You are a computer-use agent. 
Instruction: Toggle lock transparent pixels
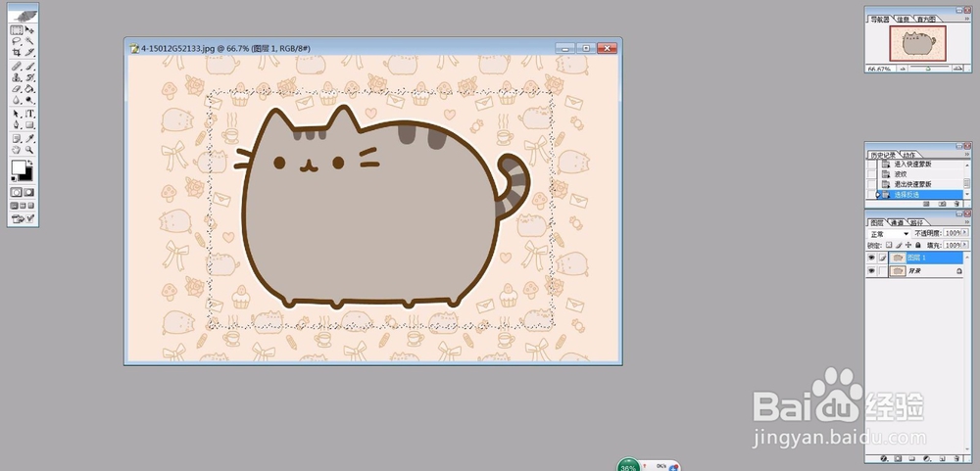(x=889, y=246)
